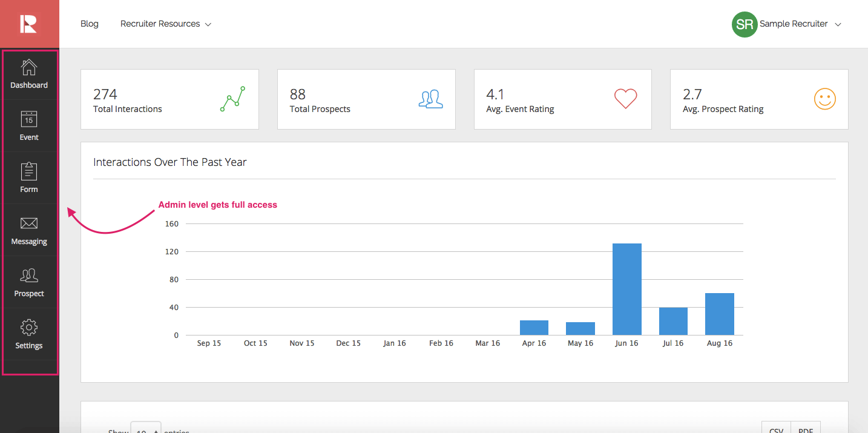The image size is (868, 433).
Task: Click Total Interactions line graph icon
Action: click(232, 99)
